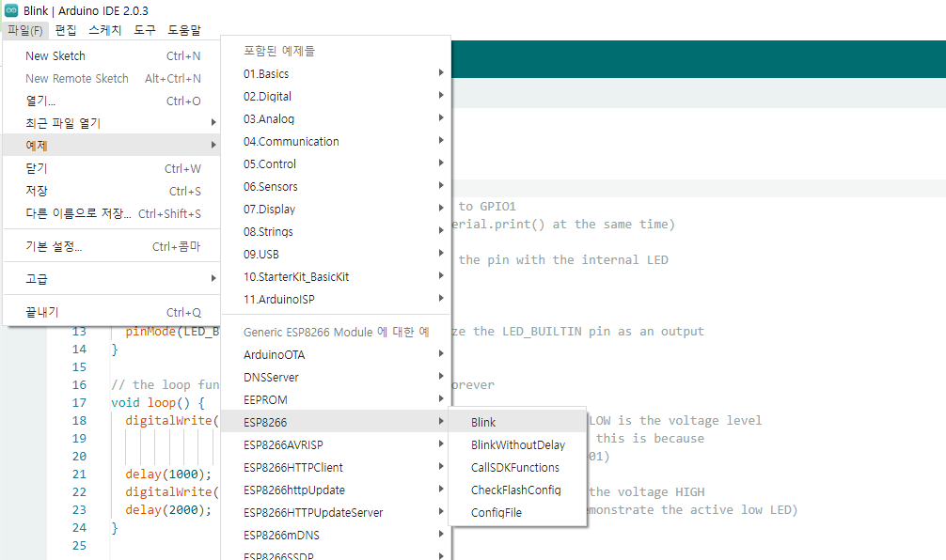The height and width of the screenshot is (560, 946).
Task: Open the CheckFlashConfig example
Action: point(517,490)
